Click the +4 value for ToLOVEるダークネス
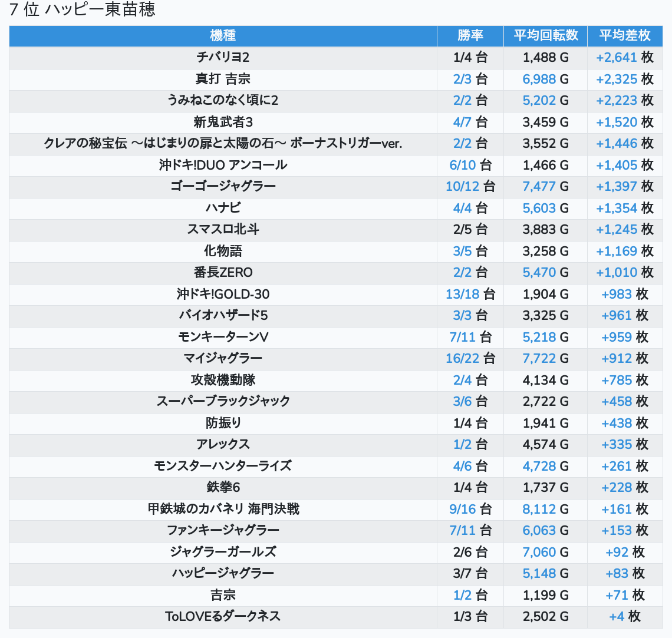Image resolution: width=672 pixels, height=638 pixels. coord(617,617)
